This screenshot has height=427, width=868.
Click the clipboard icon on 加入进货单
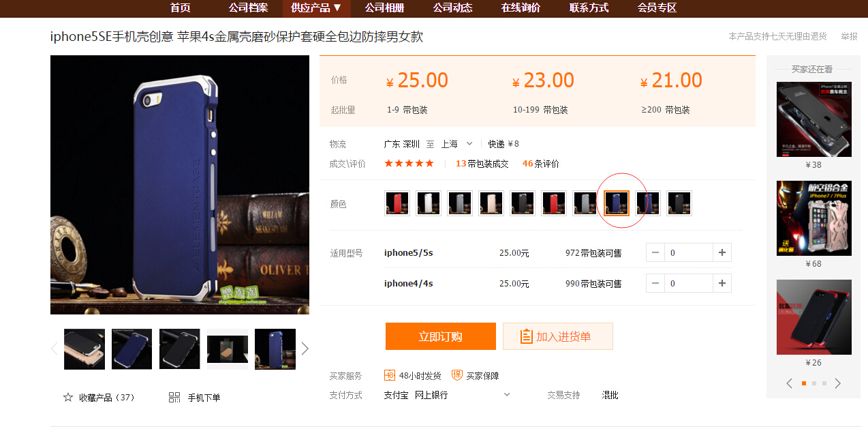526,336
